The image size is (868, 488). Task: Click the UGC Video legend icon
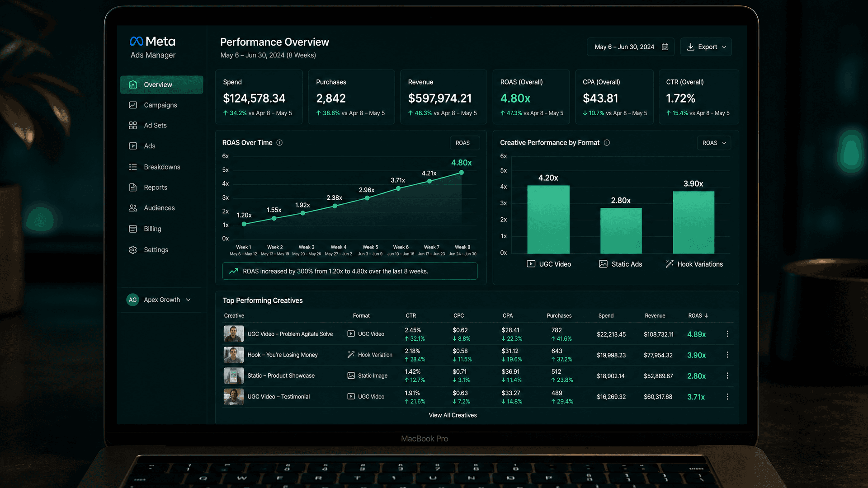click(x=531, y=264)
